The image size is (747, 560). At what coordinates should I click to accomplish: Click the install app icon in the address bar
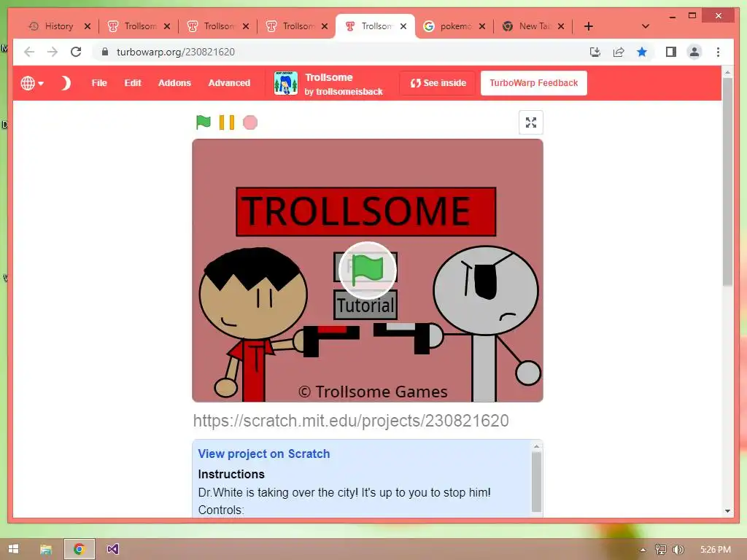(595, 52)
